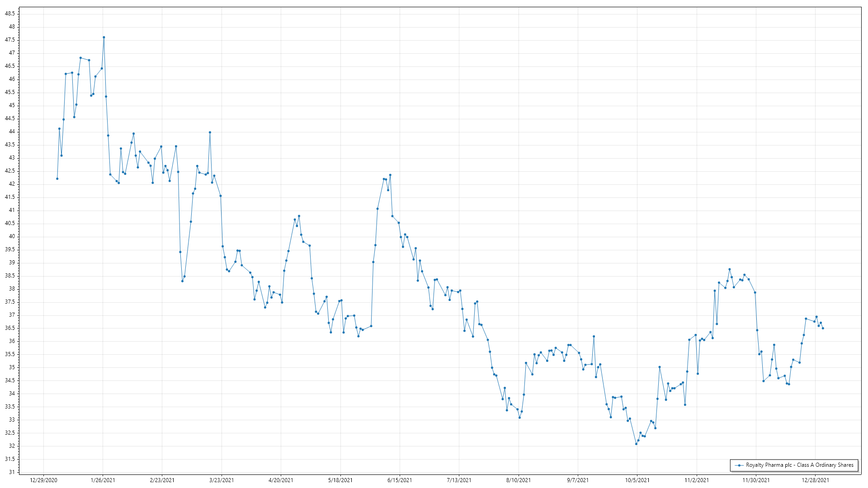Click the 8/10/2021 x-axis date label
Viewport: 868px width, 488px height.
[519, 480]
